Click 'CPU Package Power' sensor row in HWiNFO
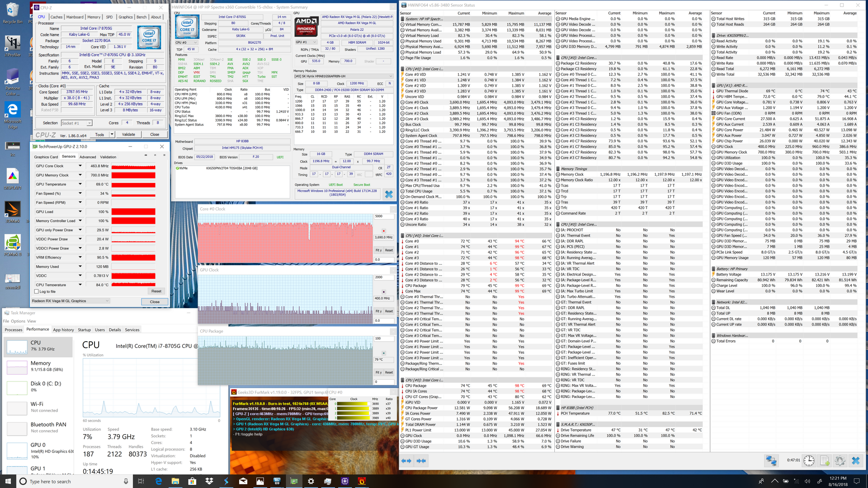This screenshot has width=868, height=488. click(x=476, y=408)
